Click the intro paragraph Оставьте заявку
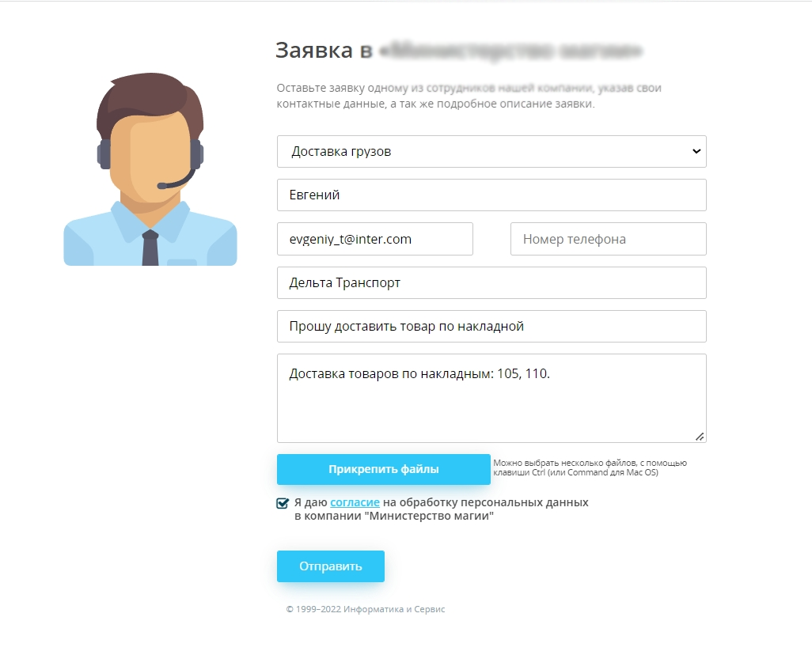The image size is (812, 670). (469, 96)
